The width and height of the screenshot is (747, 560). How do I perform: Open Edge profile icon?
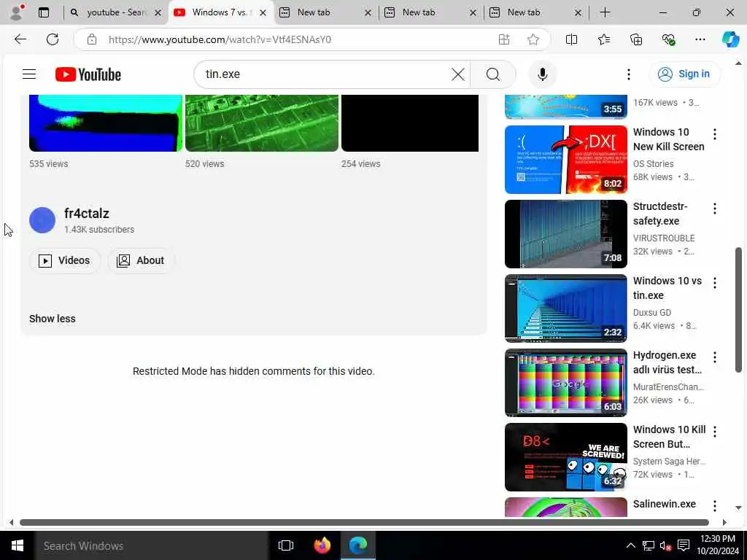17,12
